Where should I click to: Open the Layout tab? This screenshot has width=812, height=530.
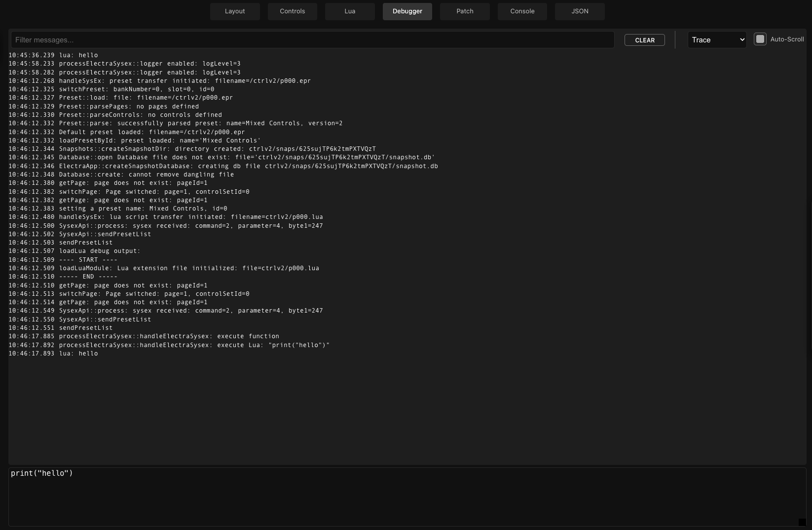[235, 11]
